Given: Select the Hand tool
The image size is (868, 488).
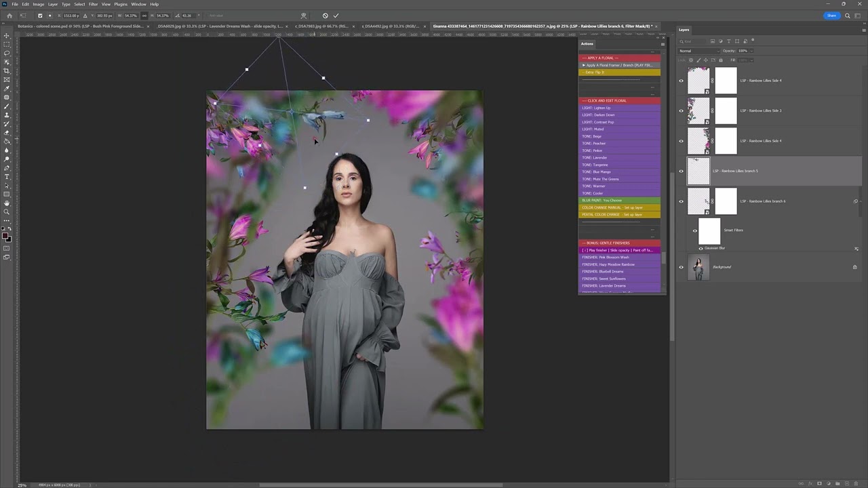Looking at the screenshot, I should (7, 203).
